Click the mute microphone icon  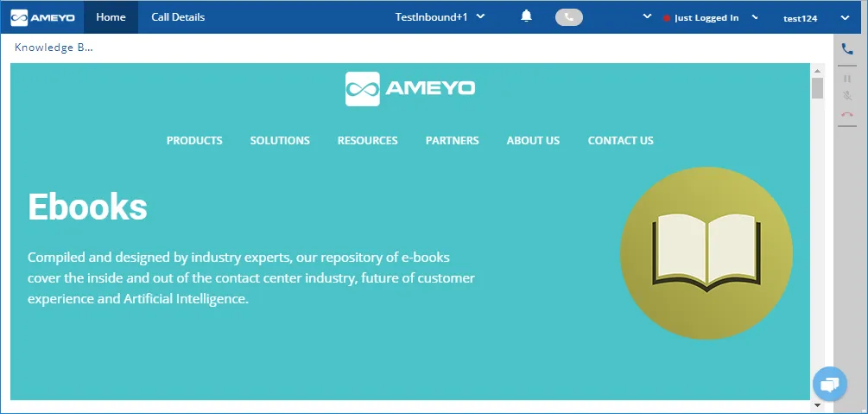click(x=847, y=95)
